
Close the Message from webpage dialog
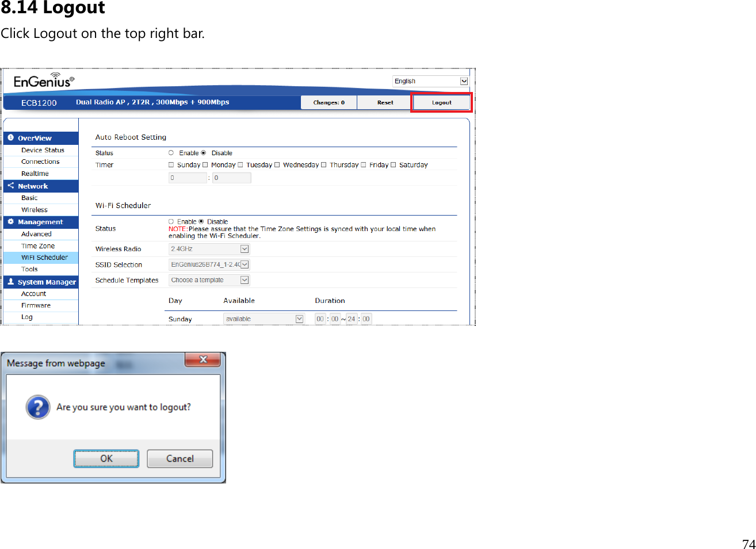pos(203,359)
